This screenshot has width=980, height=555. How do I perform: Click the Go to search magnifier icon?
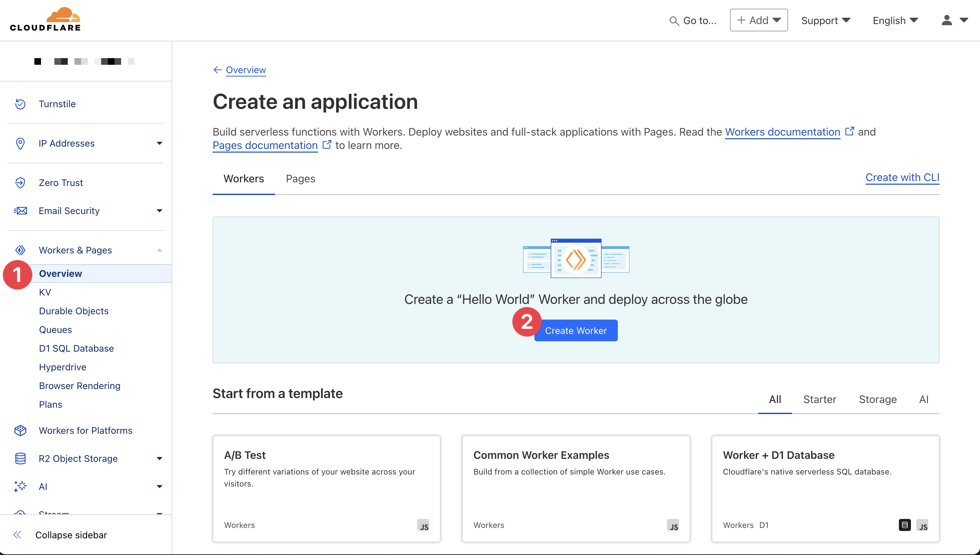coord(674,21)
